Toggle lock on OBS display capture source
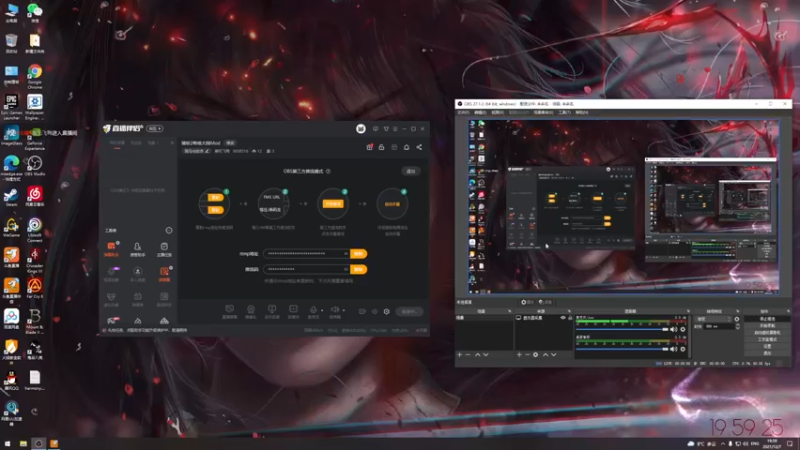The width and height of the screenshot is (800, 450). [570, 318]
